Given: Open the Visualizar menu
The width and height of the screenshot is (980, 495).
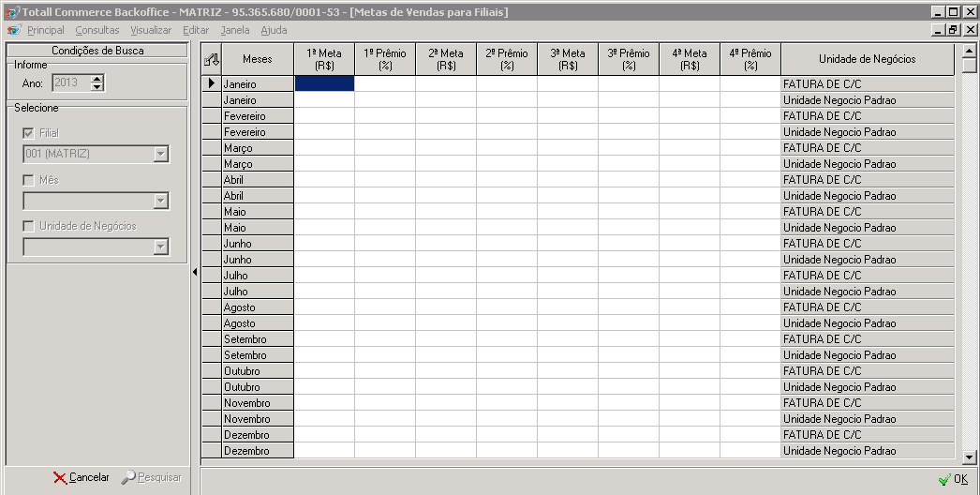Looking at the screenshot, I should coord(151,30).
